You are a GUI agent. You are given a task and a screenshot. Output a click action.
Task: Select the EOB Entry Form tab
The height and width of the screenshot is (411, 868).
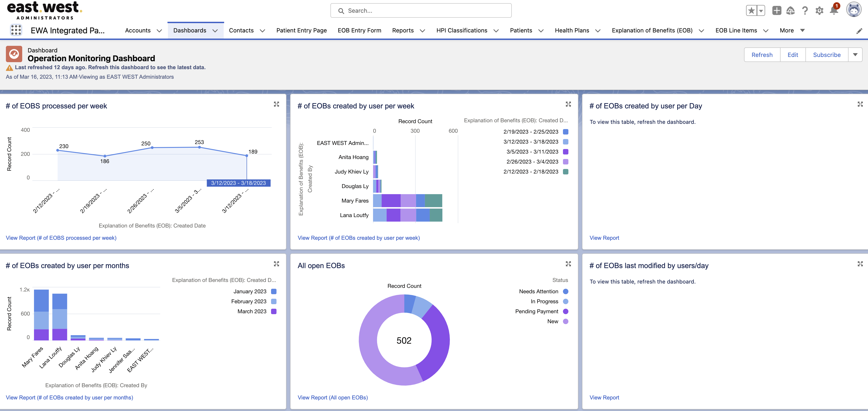pyautogui.click(x=359, y=30)
